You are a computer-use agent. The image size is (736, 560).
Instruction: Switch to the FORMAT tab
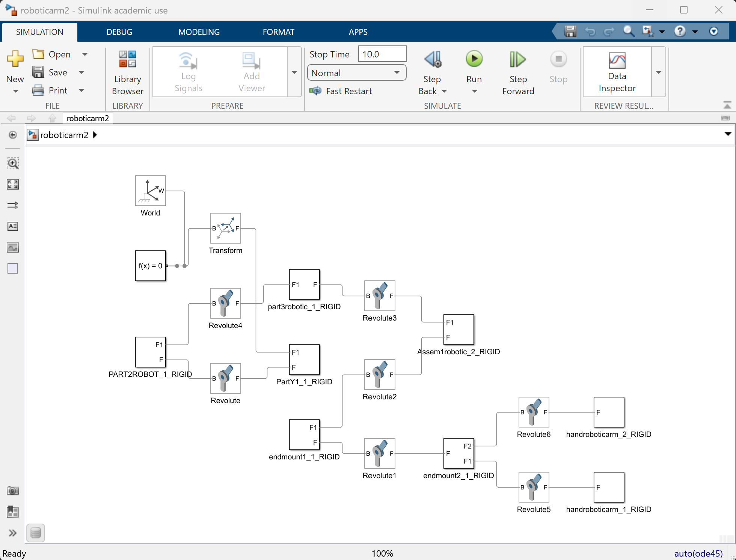click(x=279, y=32)
